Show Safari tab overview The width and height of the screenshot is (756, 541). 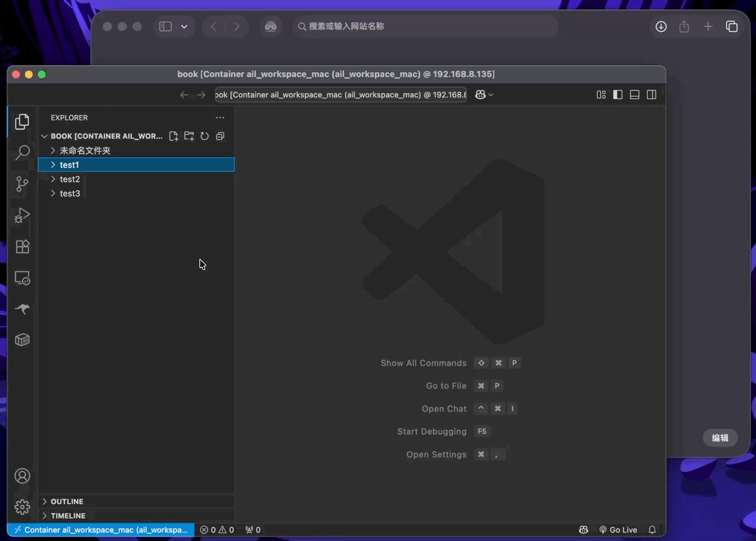tap(732, 27)
